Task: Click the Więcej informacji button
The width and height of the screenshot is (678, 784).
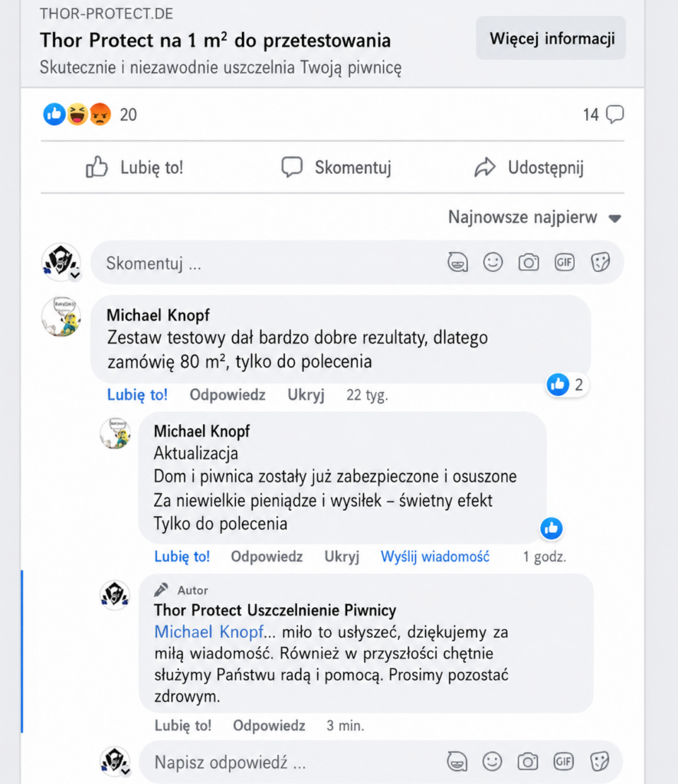Action: (x=551, y=38)
